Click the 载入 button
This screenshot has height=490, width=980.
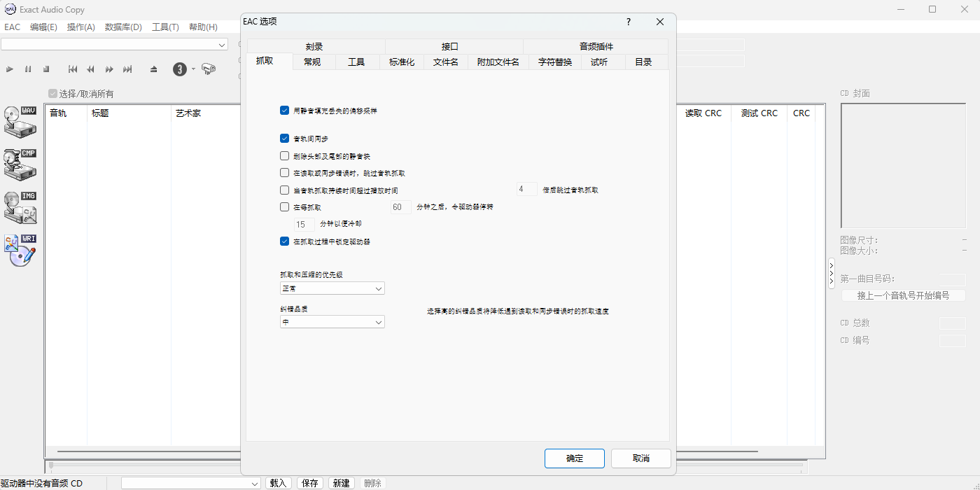pyautogui.click(x=279, y=483)
